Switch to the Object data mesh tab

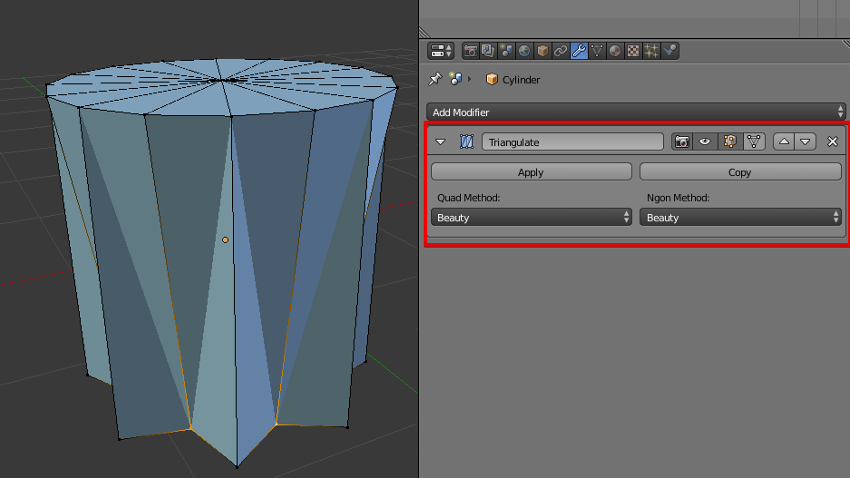coord(597,50)
